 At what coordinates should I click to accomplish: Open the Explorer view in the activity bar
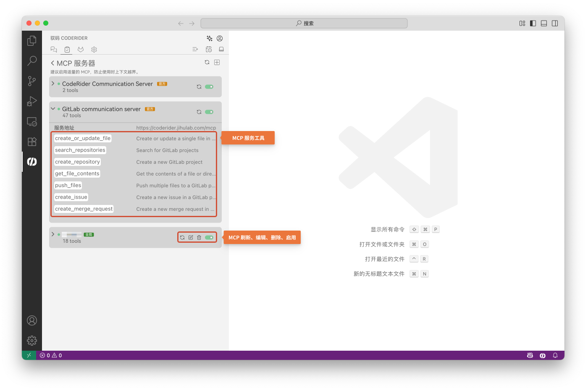(x=32, y=41)
